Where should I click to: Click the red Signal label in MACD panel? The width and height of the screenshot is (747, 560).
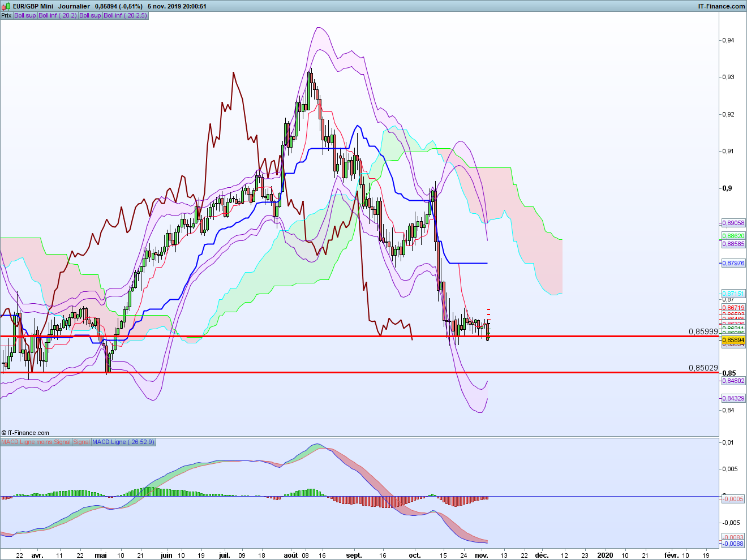pos(81,442)
